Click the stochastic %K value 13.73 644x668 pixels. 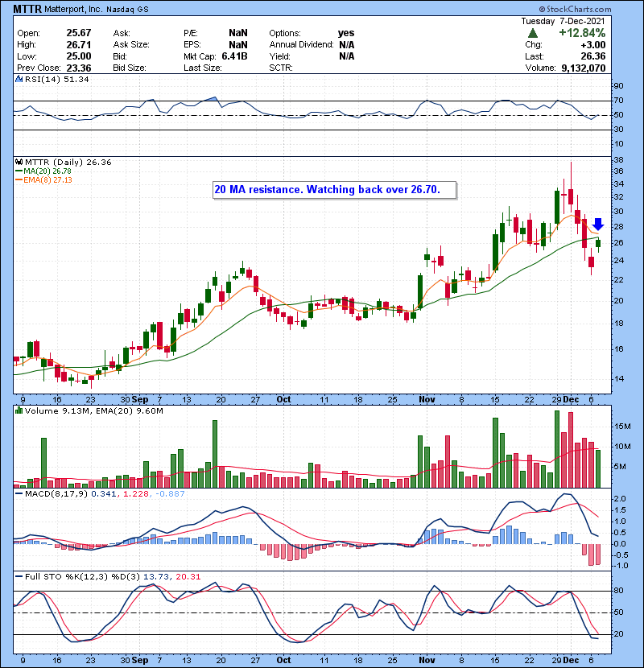click(x=155, y=577)
